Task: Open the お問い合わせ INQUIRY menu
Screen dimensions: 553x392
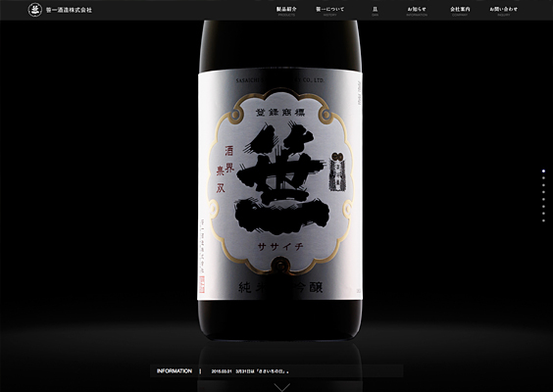Action: click(503, 11)
